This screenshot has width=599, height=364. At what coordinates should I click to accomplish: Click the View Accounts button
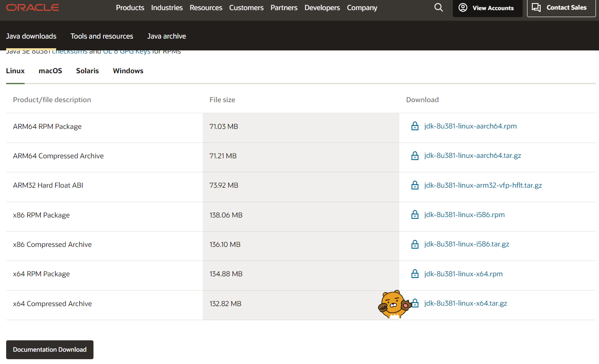[x=488, y=8]
